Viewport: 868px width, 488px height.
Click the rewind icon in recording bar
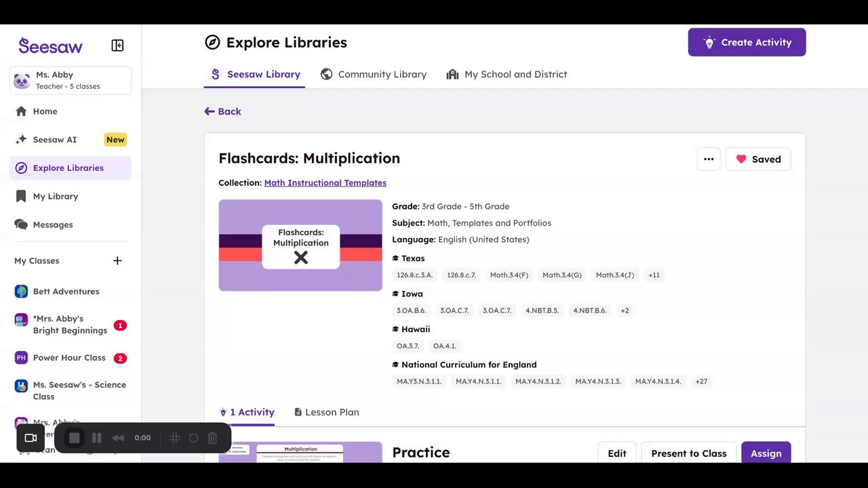coord(118,438)
